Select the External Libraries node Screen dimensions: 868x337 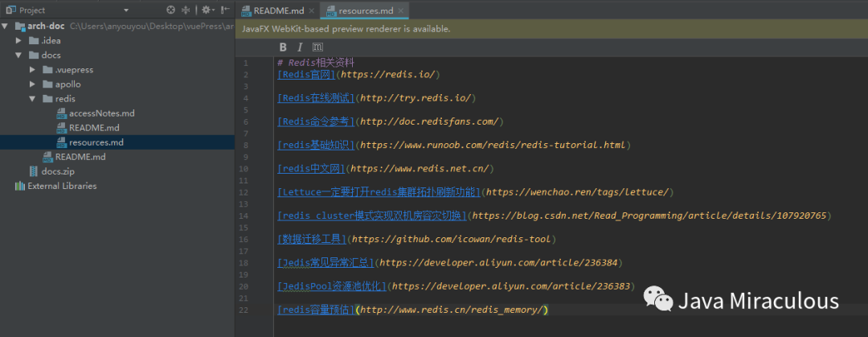62,186
